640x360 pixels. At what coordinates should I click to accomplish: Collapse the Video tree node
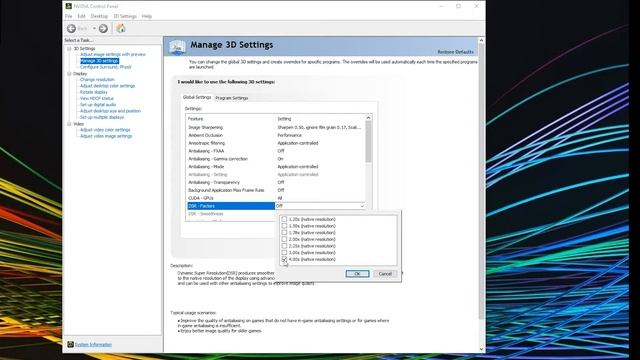coord(69,124)
